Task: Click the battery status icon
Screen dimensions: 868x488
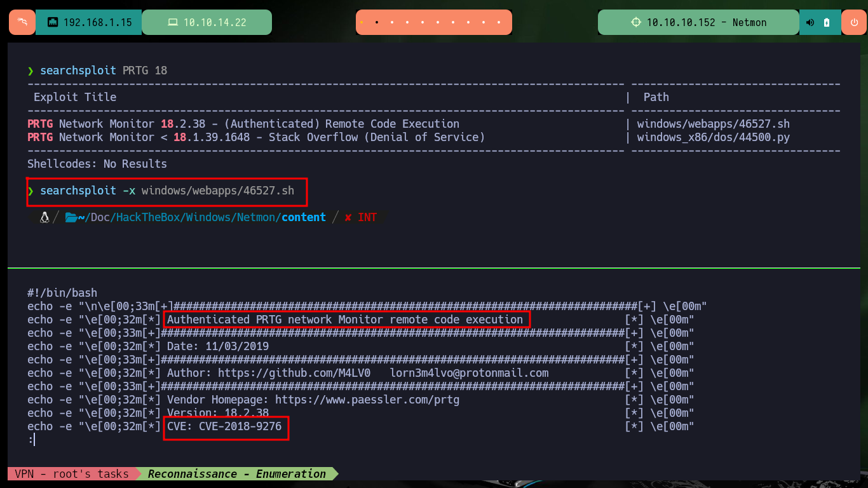Action: pos(827,22)
